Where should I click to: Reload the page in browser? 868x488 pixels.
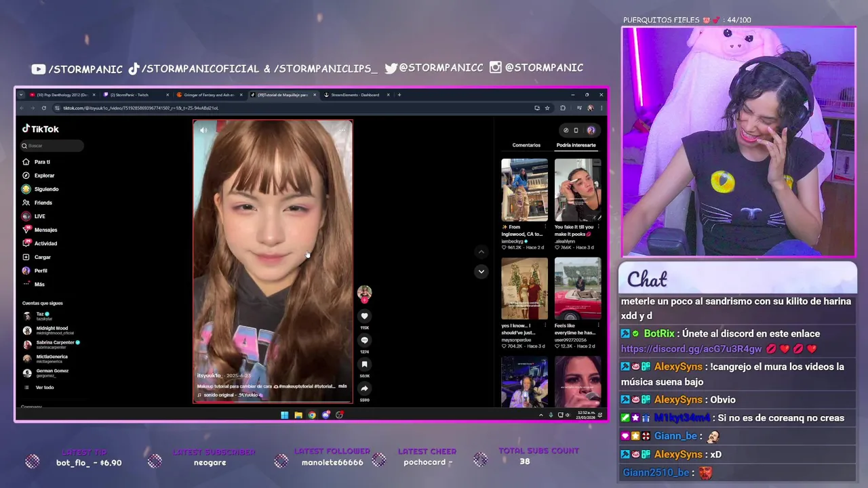44,108
